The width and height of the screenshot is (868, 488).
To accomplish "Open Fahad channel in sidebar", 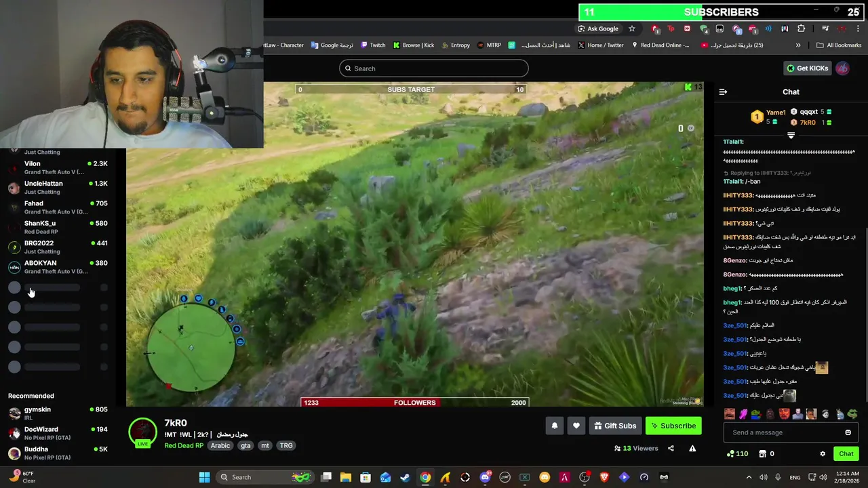I will (x=58, y=207).
